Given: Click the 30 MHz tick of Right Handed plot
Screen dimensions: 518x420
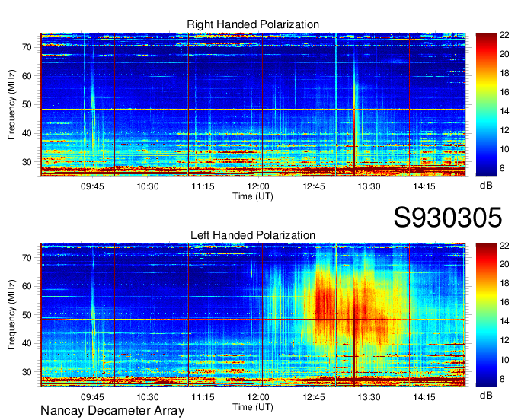Looking at the screenshot, I should tap(27, 162).
